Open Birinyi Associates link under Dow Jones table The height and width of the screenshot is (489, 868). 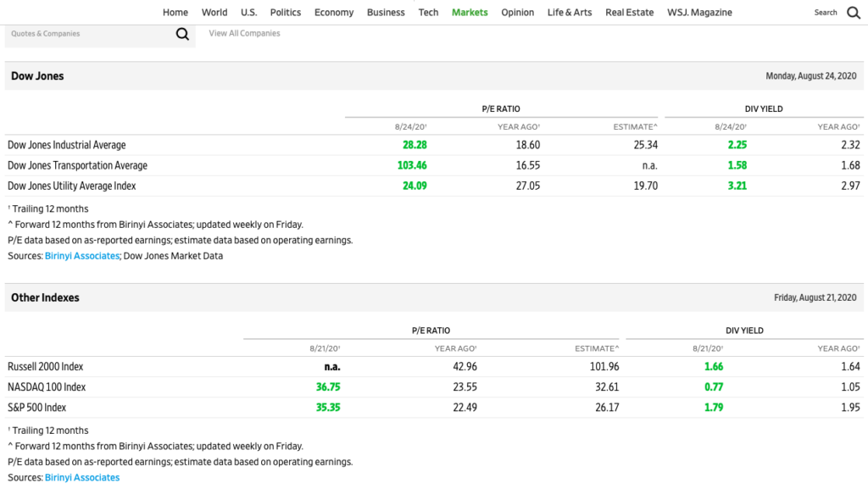coord(82,256)
